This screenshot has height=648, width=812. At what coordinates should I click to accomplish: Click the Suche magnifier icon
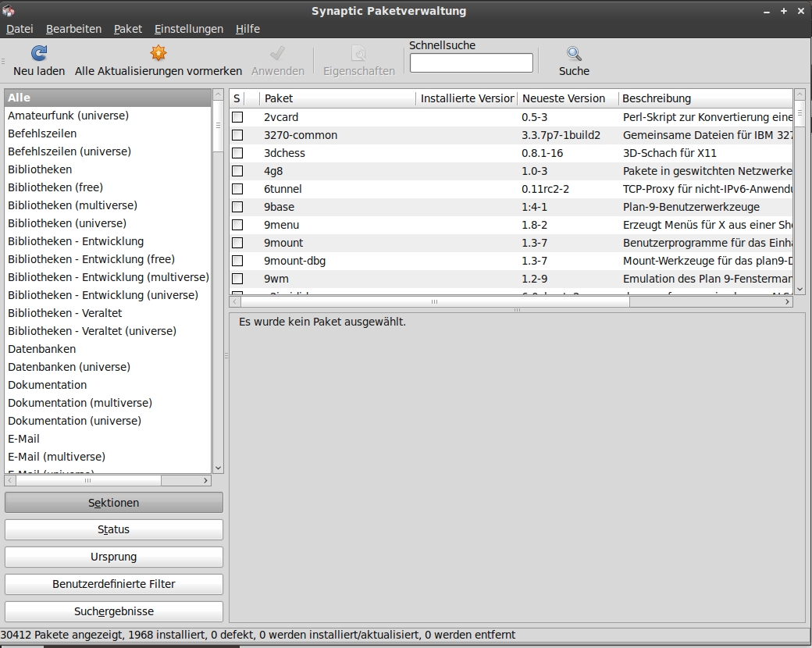point(574,53)
